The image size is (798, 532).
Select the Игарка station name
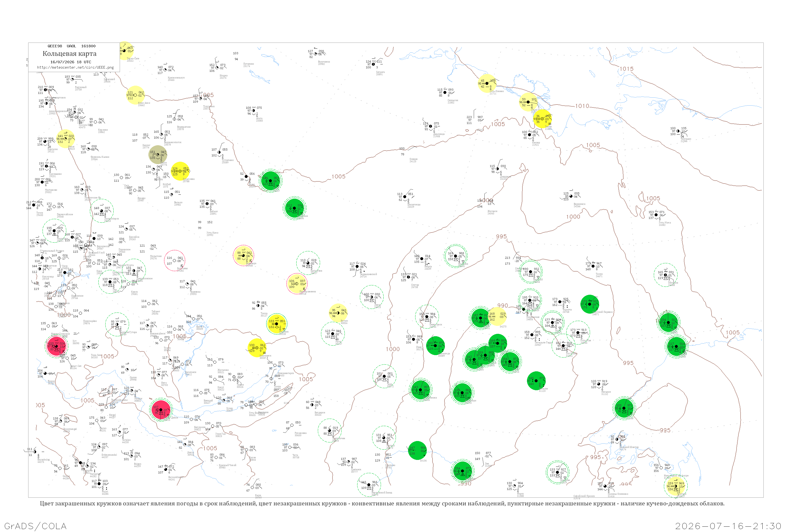224,76
